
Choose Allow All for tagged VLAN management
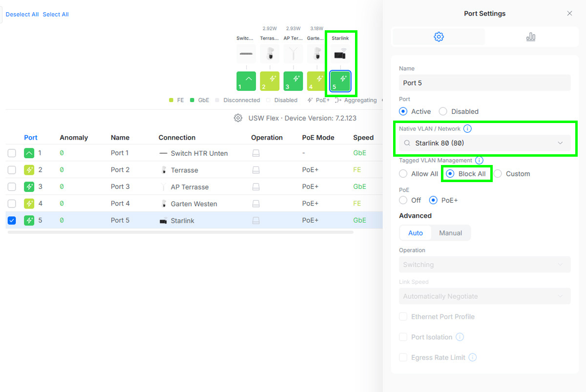pyautogui.click(x=403, y=174)
